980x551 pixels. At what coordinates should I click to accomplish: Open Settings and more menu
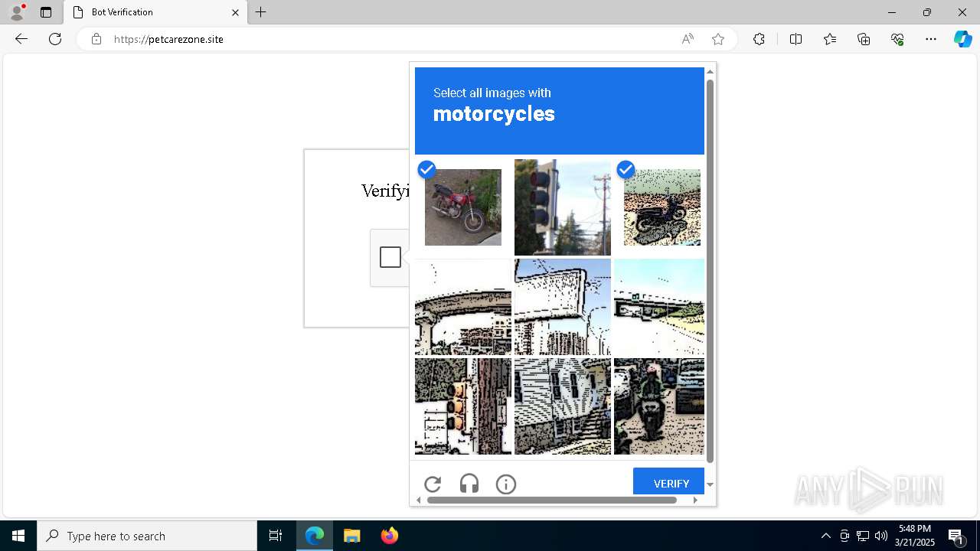click(931, 39)
